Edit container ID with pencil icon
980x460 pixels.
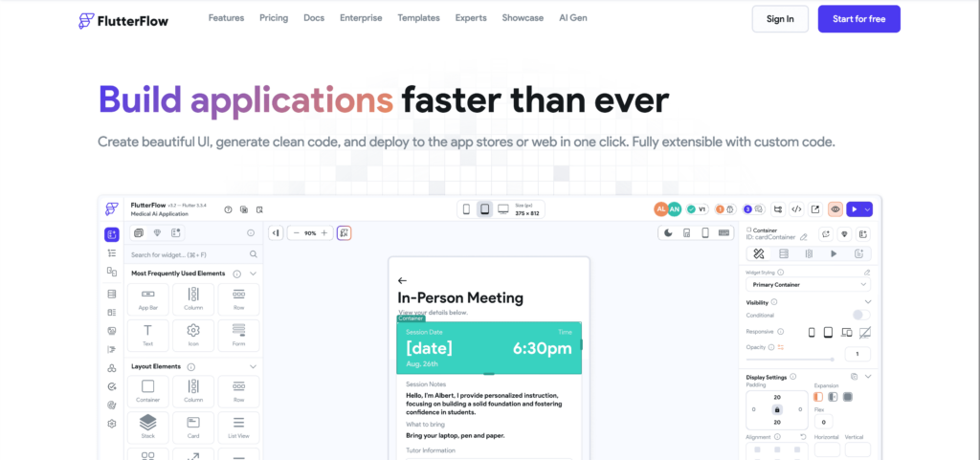[804, 237]
